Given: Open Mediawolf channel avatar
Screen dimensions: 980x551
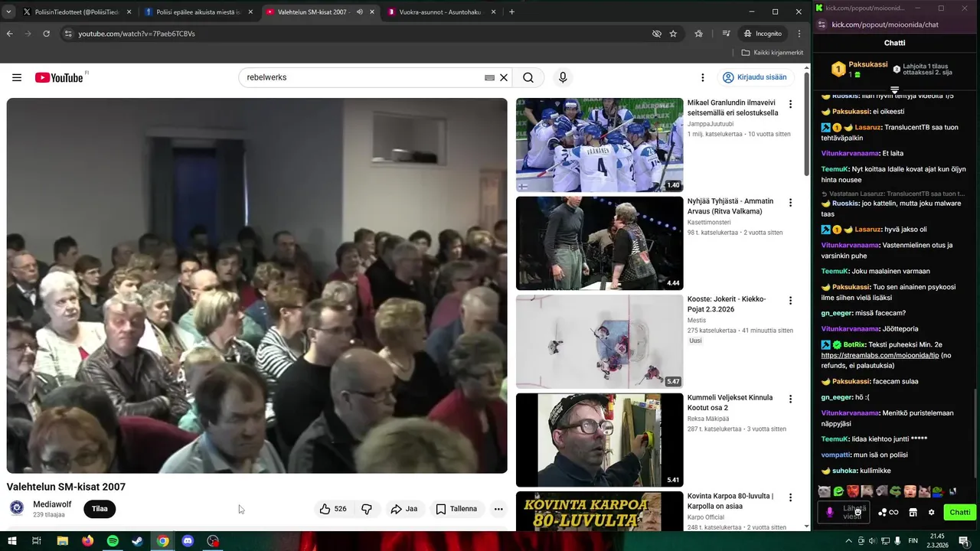Looking at the screenshot, I should [x=17, y=508].
